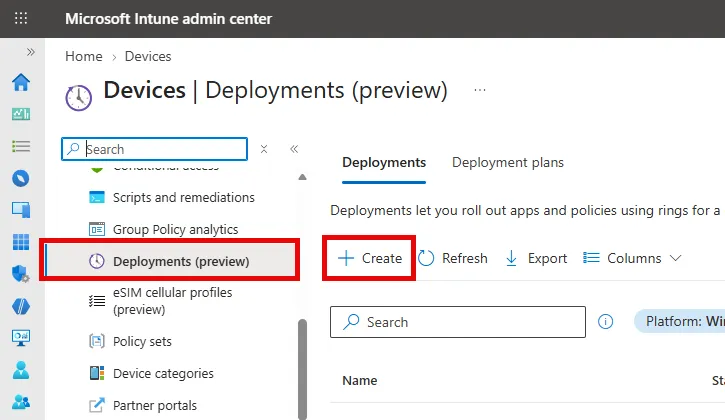Open Groups icon in the navigation rail
The height and width of the screenshot is (420, 725).
21,402
